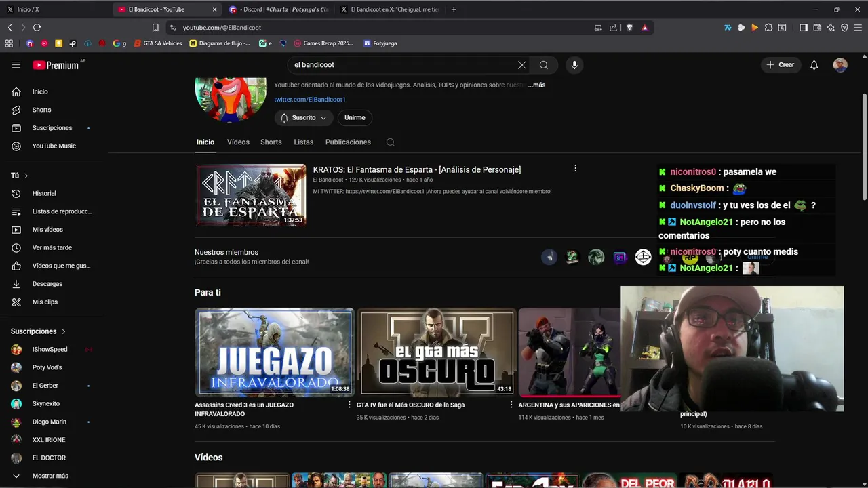
Task: Switch to the Vídeos channel tab
Action: pyautogui.click(x=238, y=142)
